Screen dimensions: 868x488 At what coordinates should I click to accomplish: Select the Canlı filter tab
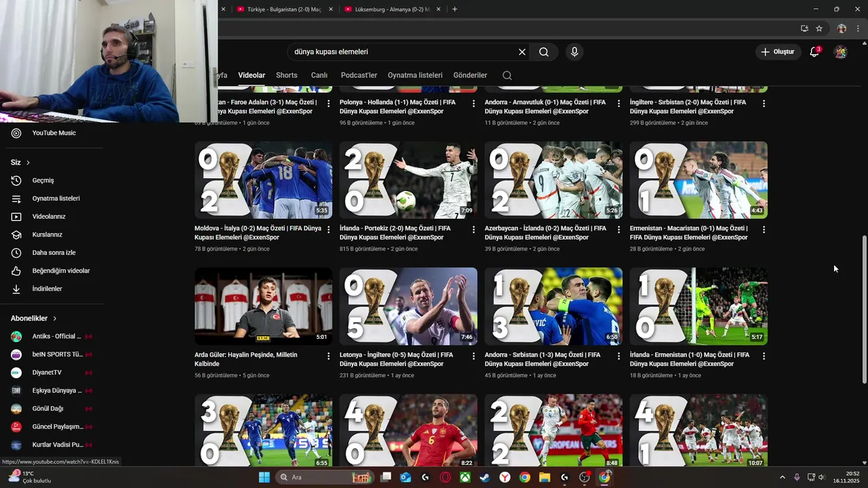coord(319,75)
